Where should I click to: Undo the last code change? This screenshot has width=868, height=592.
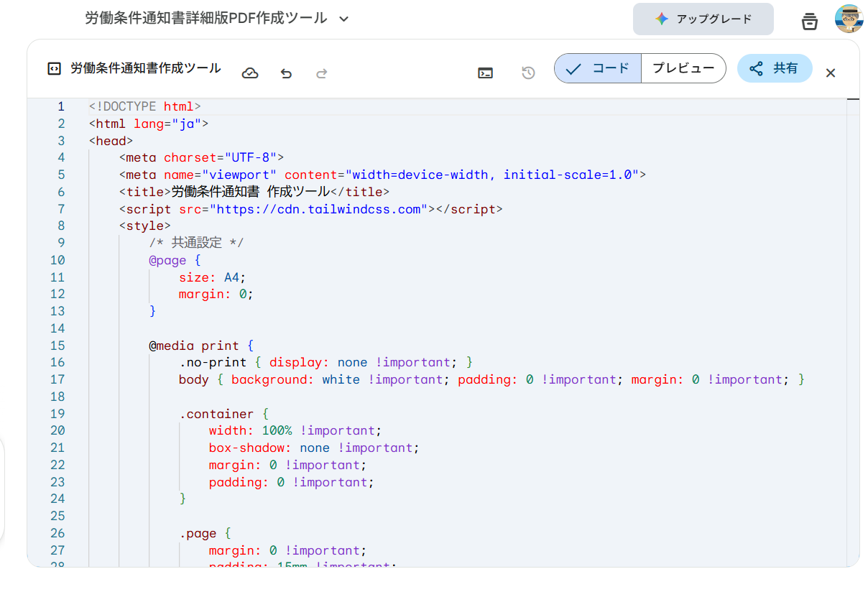[286, 73]
